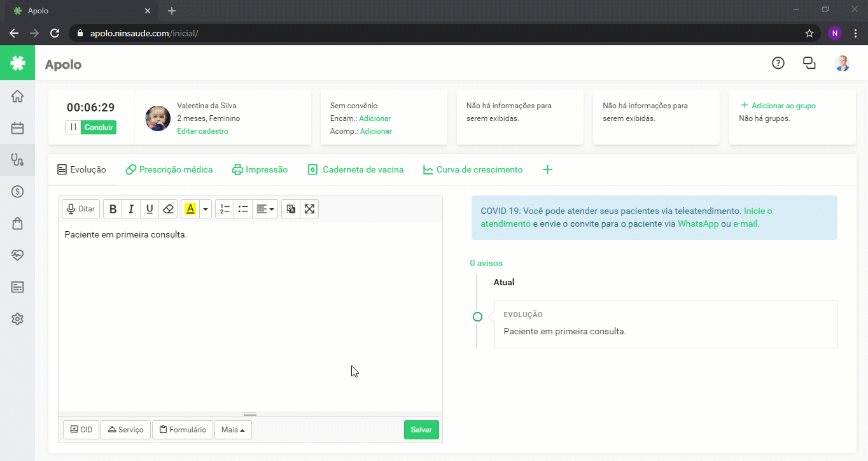Click the Formulário button
This screenshot has width=868, height=461.
pyautogui.click(x=183, y=430)
